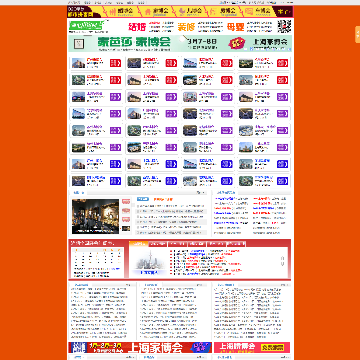Viewport: 360px width, 360px height.
Task: Click the 上海家博会 banner at the bottom
Action: tap(140, 347)
